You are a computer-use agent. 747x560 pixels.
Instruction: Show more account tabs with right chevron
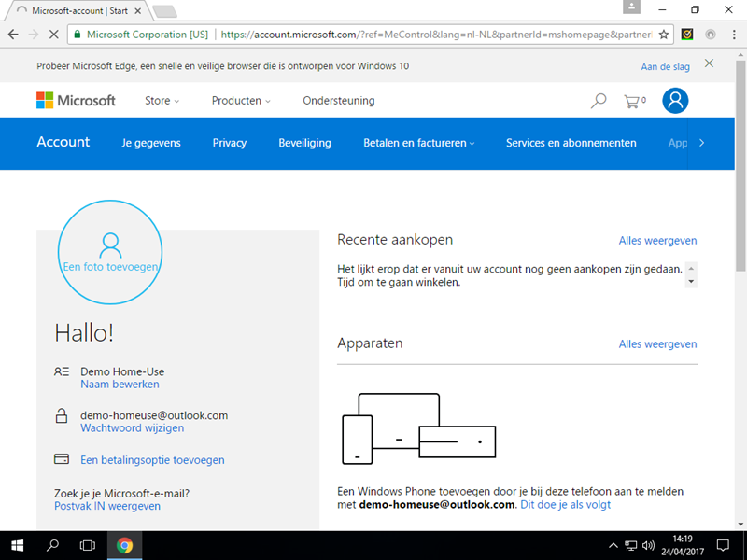click(x=702, y=143)
